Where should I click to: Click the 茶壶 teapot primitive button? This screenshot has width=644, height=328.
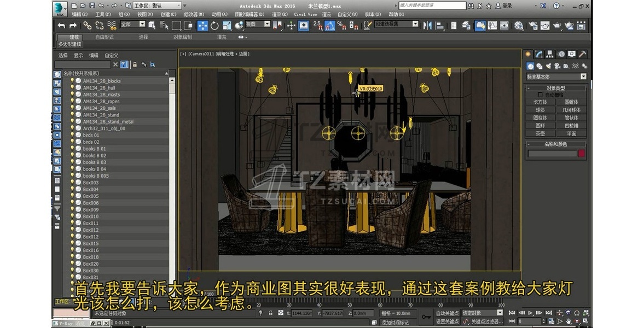540,133
